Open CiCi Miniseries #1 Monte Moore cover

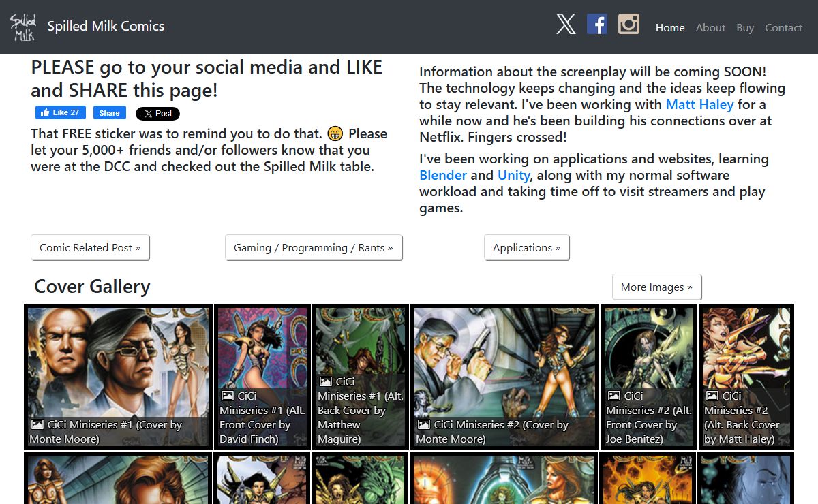(118, 376)
